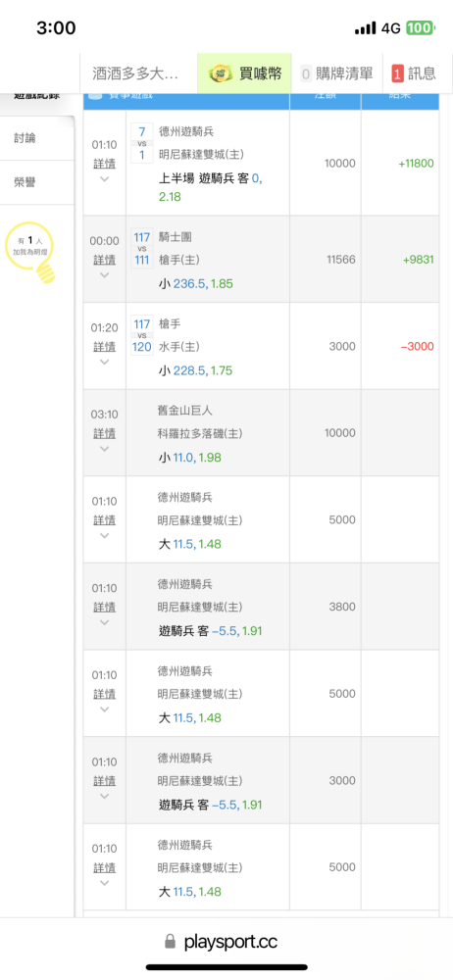Click the 117 vs 120 score box
The height and width of the screenshot is (980, 453).
[142, 335]
